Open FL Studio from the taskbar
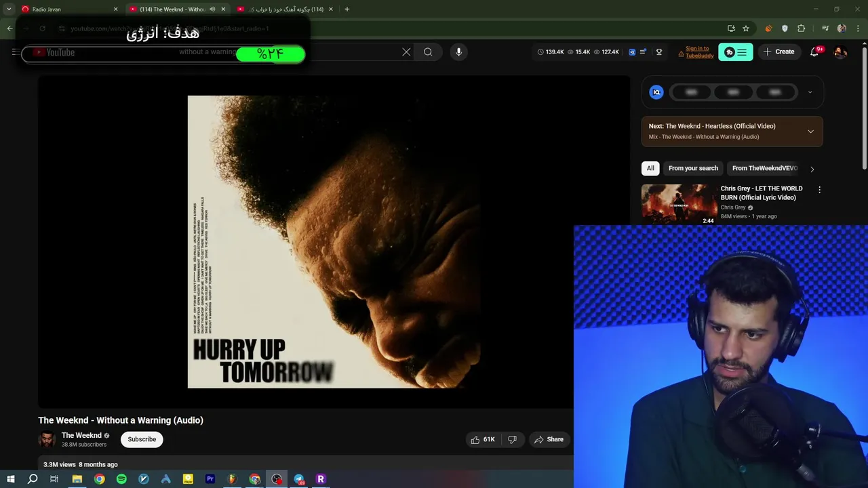The height and width of the screenshot is (488, 868). click(232, 479)
